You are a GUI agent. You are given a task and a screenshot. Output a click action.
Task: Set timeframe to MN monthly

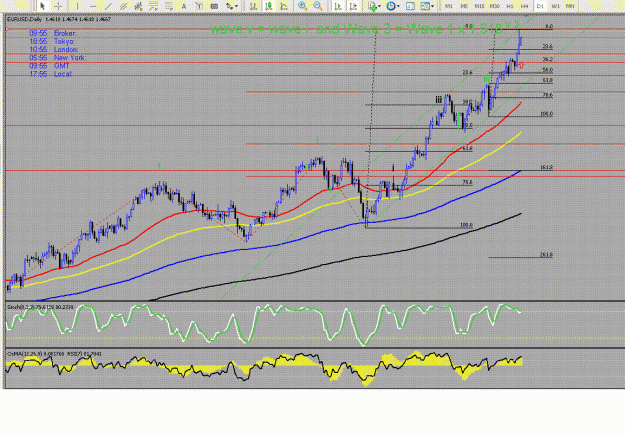tap(570, 6)
